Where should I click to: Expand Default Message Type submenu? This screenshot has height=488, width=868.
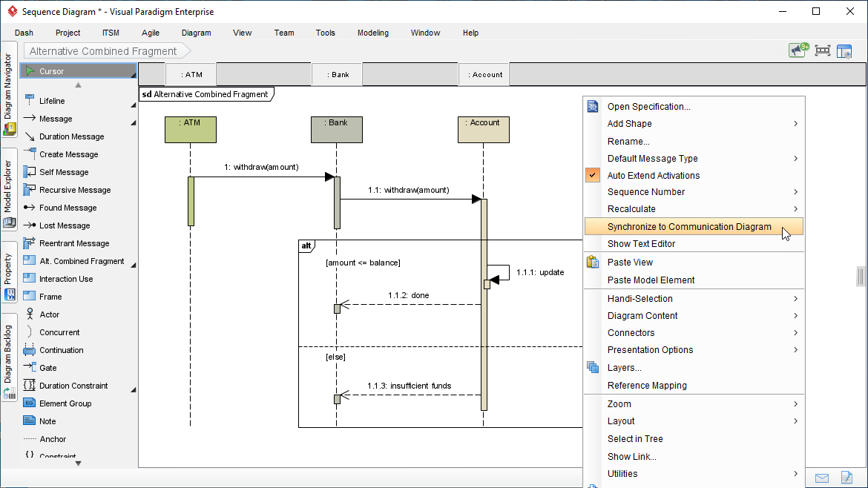694,158
